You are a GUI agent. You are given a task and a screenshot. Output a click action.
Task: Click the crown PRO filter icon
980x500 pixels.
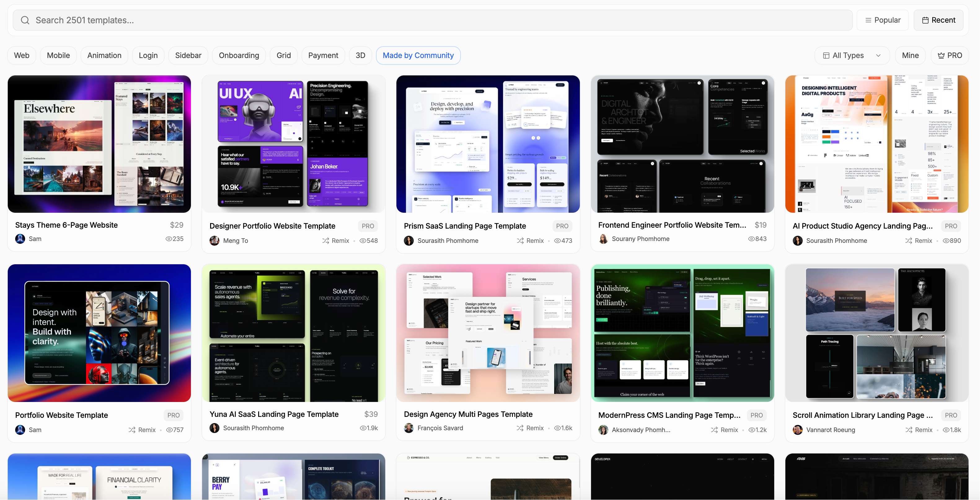941,56
